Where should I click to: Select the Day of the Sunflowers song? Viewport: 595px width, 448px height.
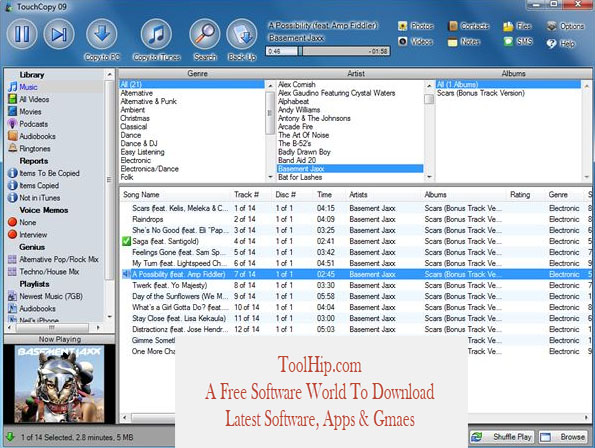(180, 296)
